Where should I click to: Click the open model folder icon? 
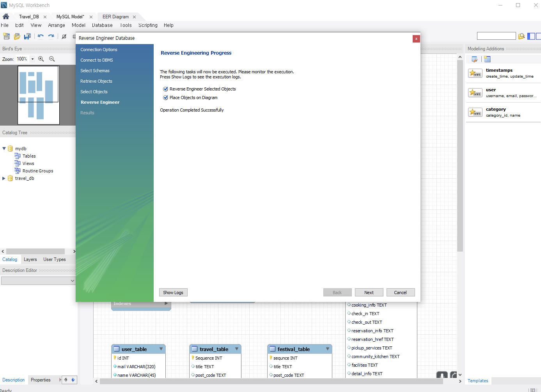pyautogui.click(x=17, y=36)
